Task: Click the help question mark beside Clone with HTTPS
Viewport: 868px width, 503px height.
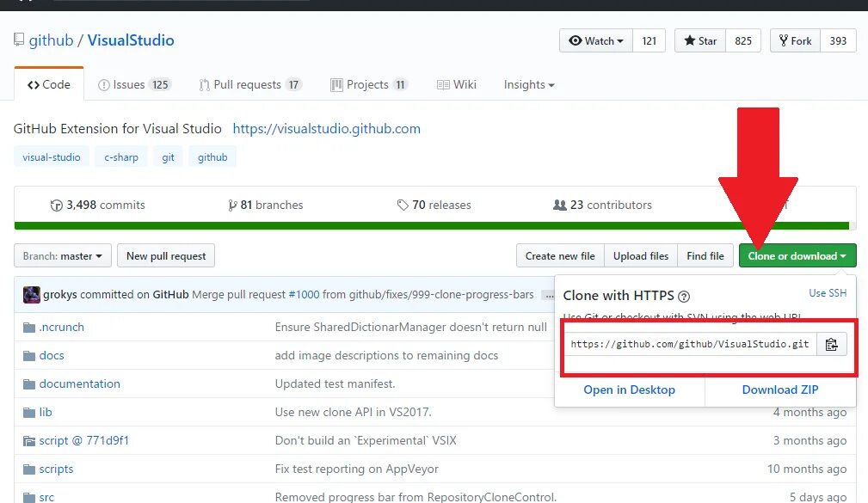Action: point(684,297)
